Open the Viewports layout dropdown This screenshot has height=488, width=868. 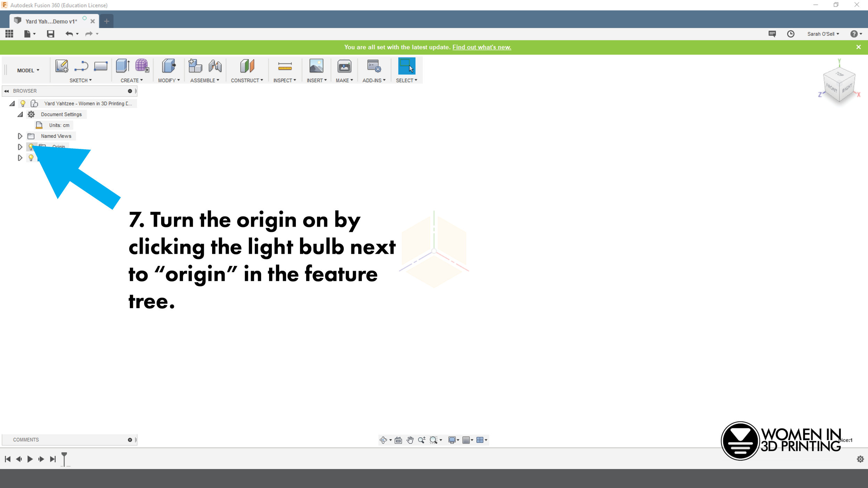pos(482,440)
